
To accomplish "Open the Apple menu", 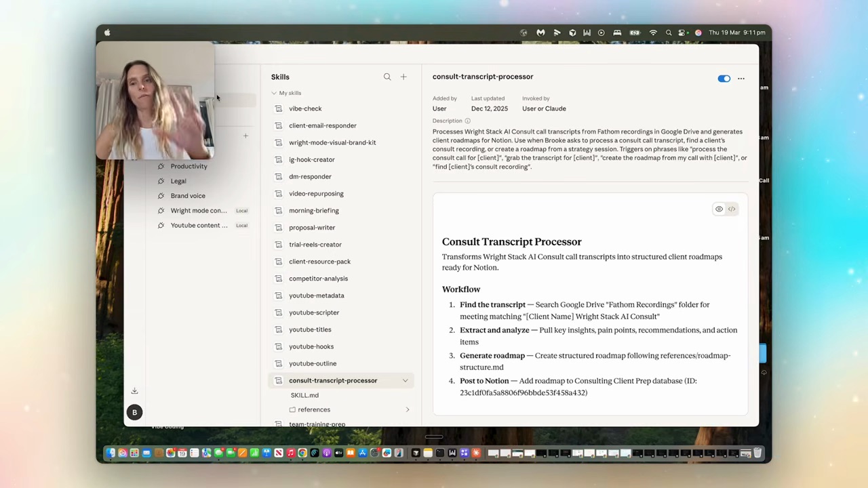I will pyautogui.click(x=107, y=33).
